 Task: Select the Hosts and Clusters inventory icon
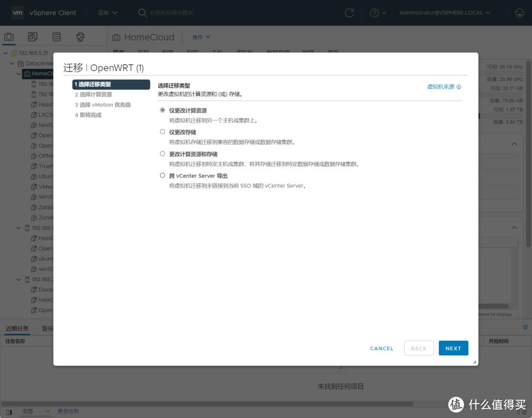8,36
